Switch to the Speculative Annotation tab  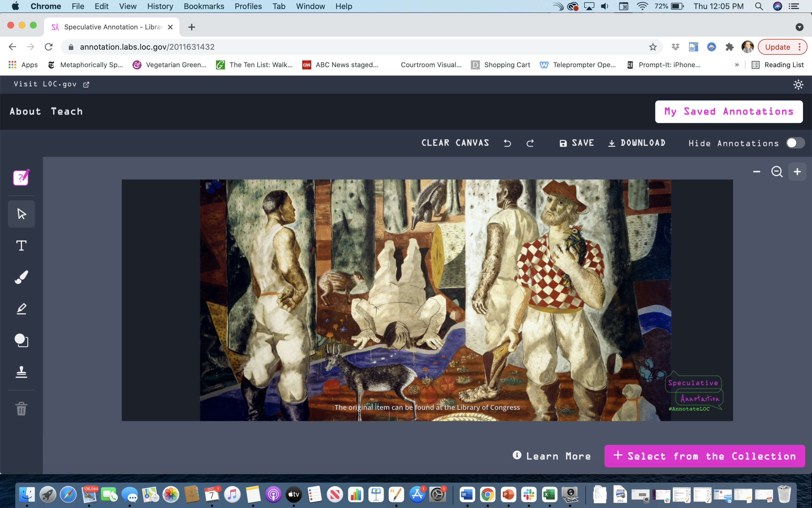[112, 27]
